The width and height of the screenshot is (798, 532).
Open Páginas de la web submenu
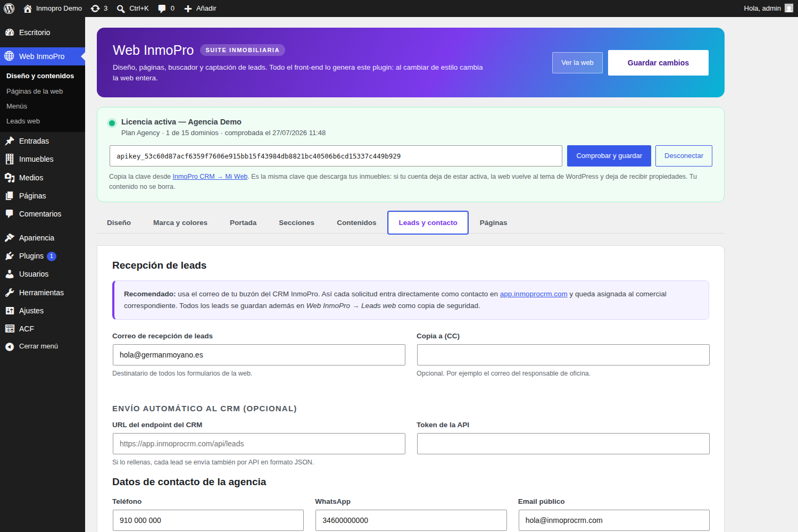35,92
